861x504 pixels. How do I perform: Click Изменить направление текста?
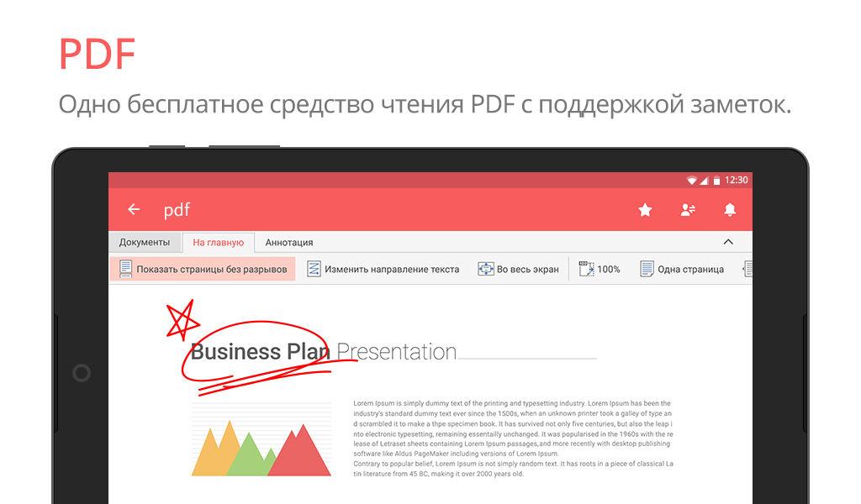[x=383, y=269]
